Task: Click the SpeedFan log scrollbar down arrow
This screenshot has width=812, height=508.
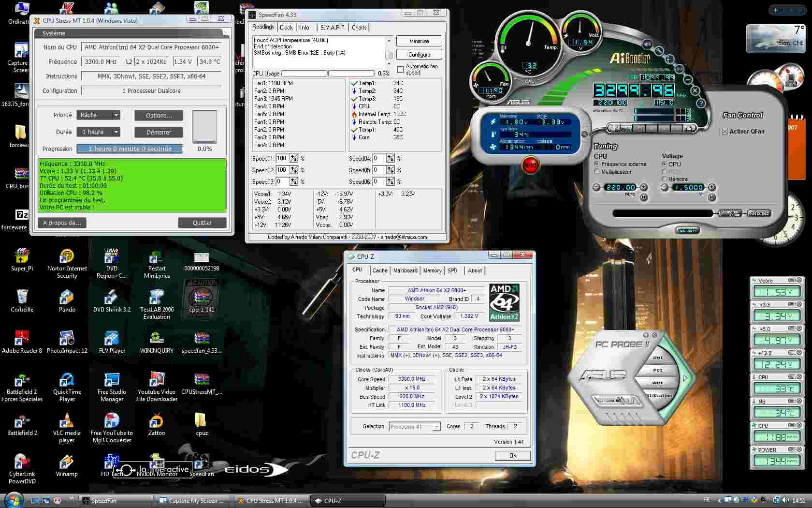Action: tap(388, 64)
